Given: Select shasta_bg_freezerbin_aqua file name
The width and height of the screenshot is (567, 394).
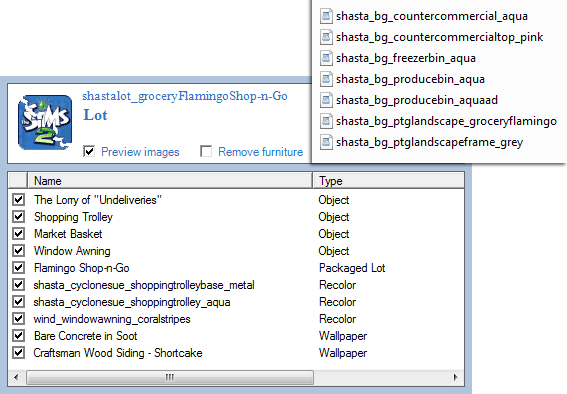Looking at the screenshot, I should click(x=406, y=58).
